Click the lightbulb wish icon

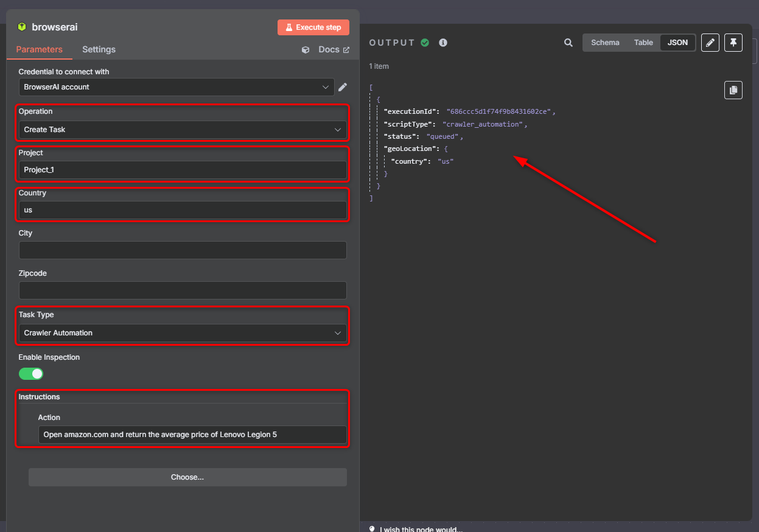(x=373, y=528)
